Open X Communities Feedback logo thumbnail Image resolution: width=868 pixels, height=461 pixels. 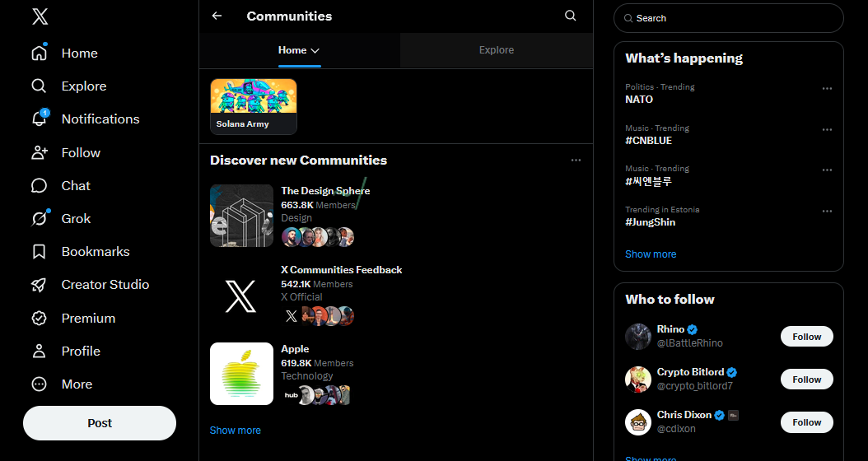[241, 295]
